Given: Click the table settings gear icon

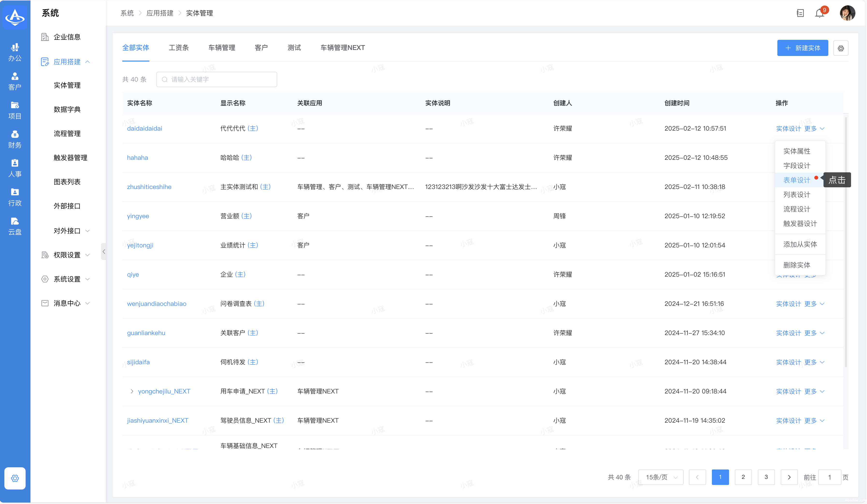Looking at the screenshot, I should pyautogui.click(x=840, y=48).
